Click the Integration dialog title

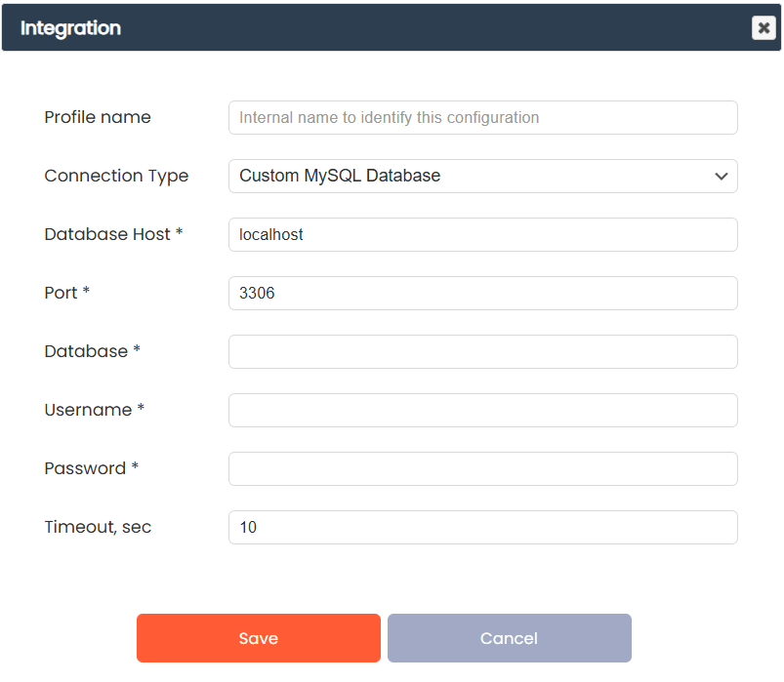coord(70,28)
